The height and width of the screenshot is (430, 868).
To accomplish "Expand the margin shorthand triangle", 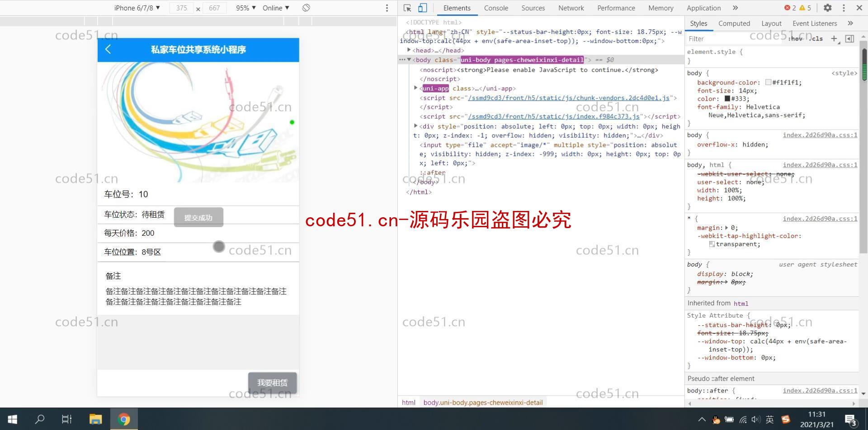I will click(x=726, y=228).
